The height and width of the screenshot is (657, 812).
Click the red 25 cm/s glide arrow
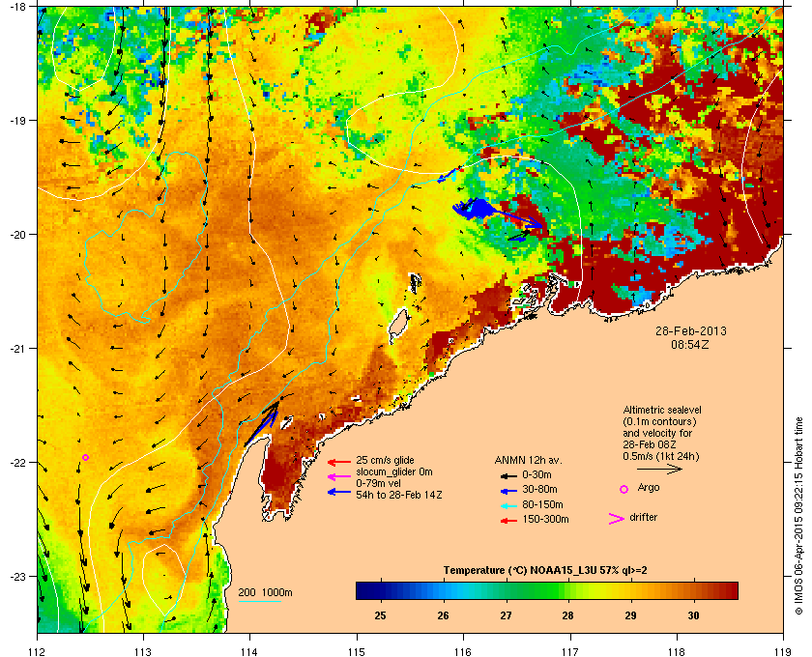pyautogui.click(x=339, y=462)
